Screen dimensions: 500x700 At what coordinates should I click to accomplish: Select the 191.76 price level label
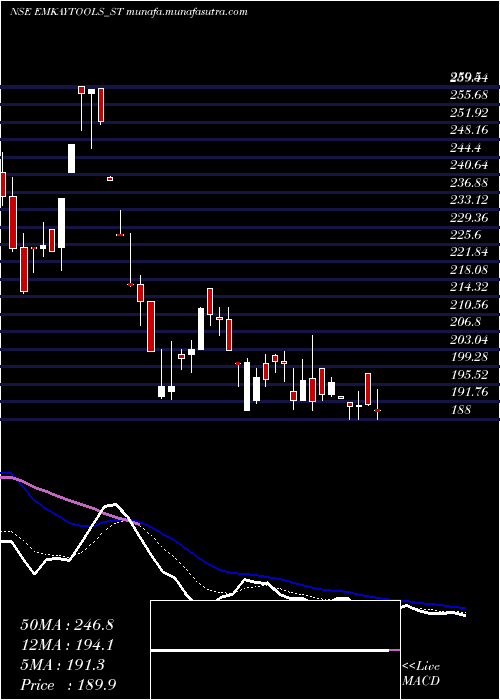pyautogui.click(x=468, y=392)
